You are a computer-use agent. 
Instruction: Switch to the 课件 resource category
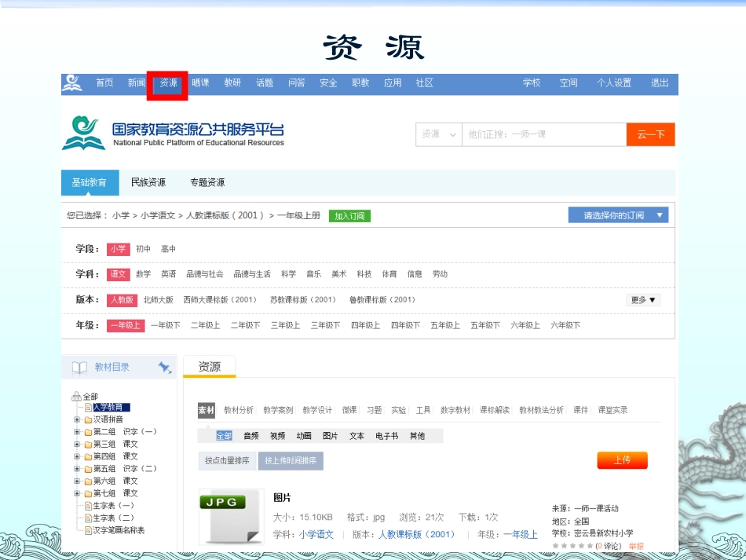[580, 410]
